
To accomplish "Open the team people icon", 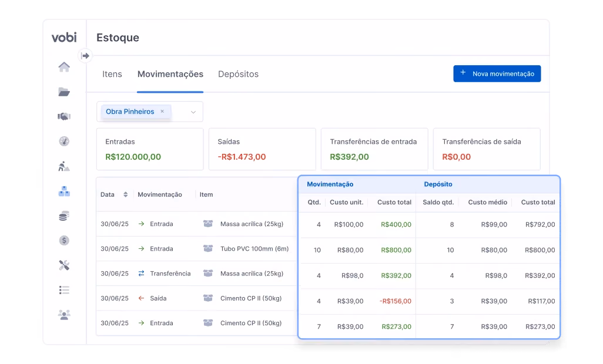I will click(64, 315).
